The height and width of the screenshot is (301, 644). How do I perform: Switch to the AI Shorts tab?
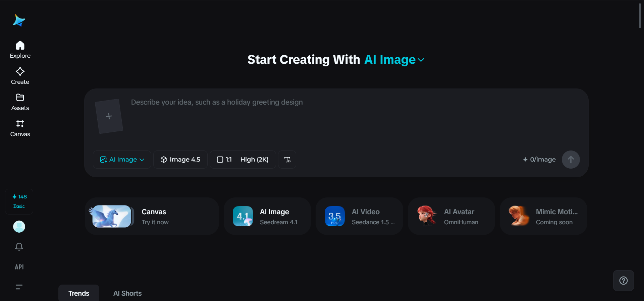(127, 293)
